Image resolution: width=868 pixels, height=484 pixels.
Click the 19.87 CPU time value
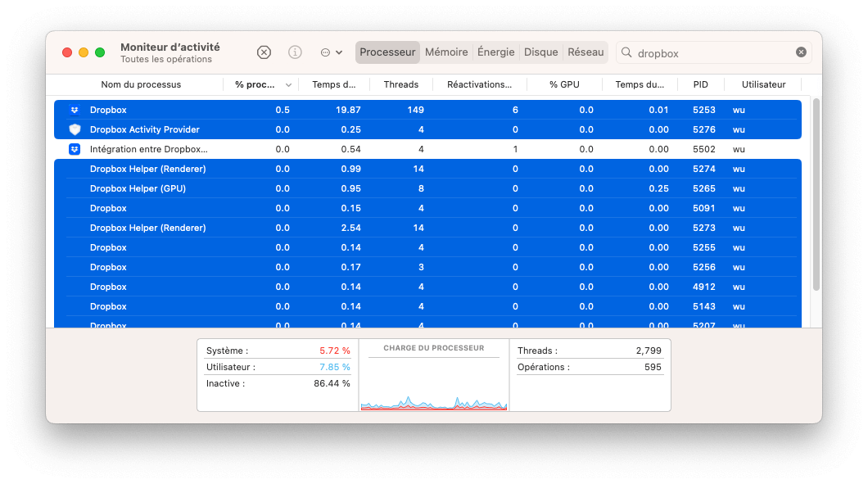348,110
